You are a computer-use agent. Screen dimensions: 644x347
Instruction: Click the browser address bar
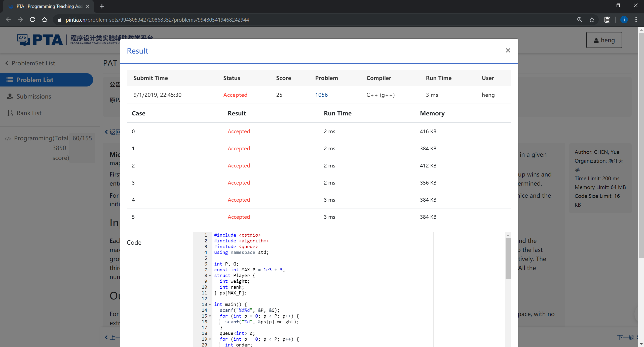(x=312, y=20)
